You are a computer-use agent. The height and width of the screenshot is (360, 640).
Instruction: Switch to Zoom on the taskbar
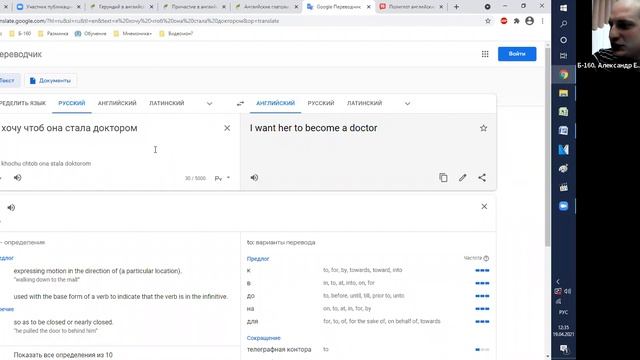pos(564,206)
